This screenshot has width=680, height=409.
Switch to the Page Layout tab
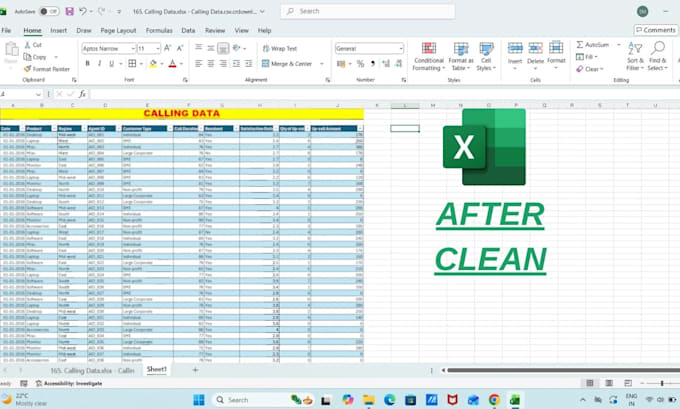(118, 30)
